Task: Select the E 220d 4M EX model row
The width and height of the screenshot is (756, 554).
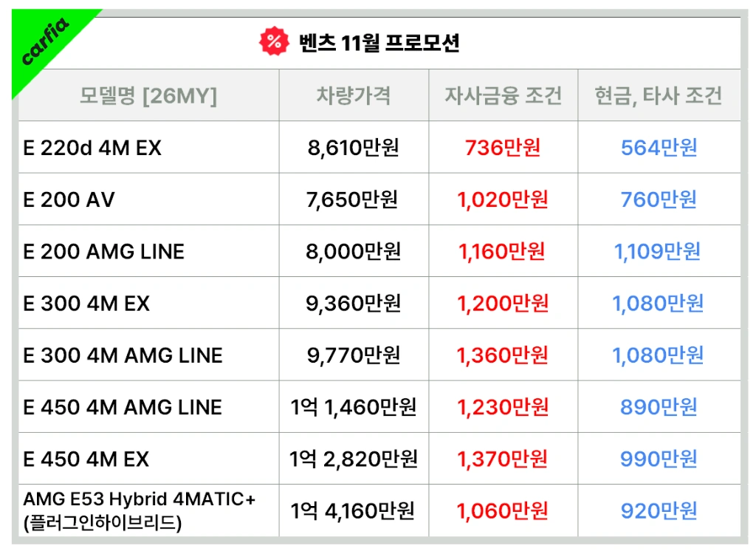Action: [92, 148]
